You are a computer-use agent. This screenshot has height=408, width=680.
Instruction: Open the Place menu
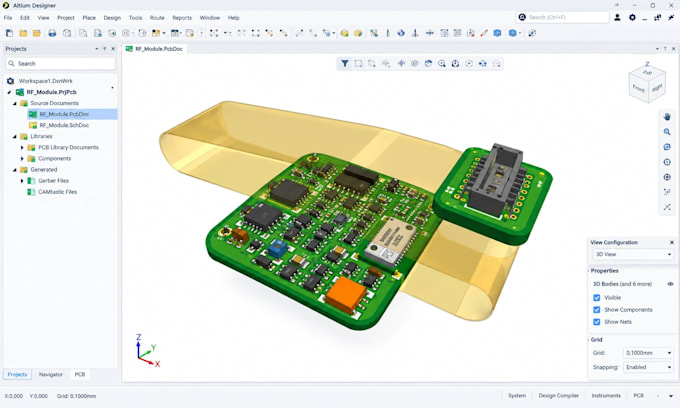pos(89,18)
